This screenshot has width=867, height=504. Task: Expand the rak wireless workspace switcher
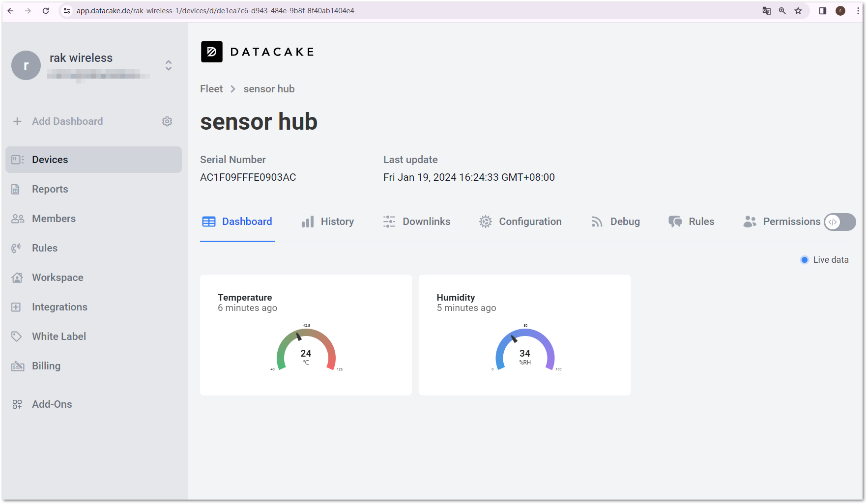(169, 65)
